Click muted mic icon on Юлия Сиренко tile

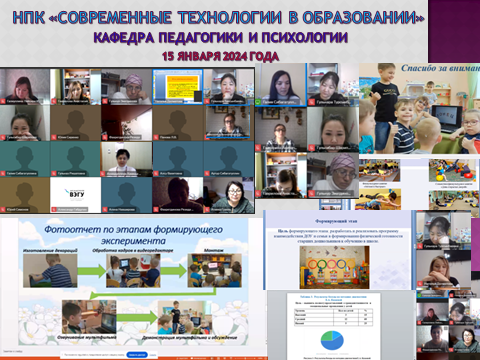[x=54, y=137]
